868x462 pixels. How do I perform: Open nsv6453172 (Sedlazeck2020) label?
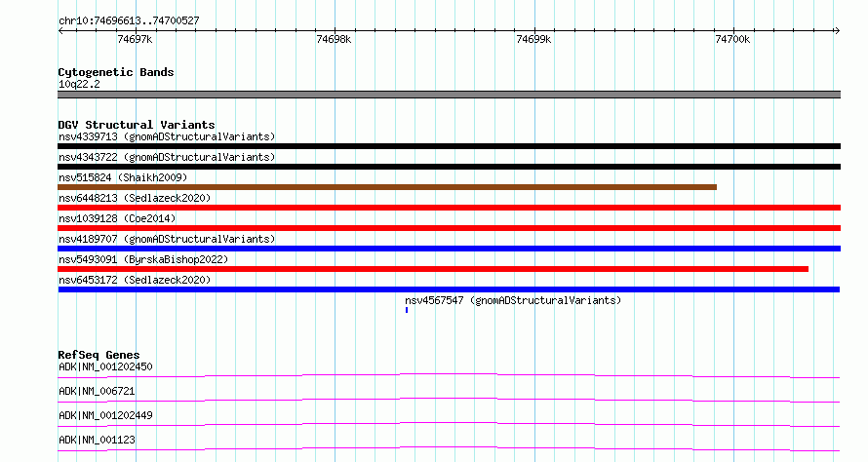[135, 280]
